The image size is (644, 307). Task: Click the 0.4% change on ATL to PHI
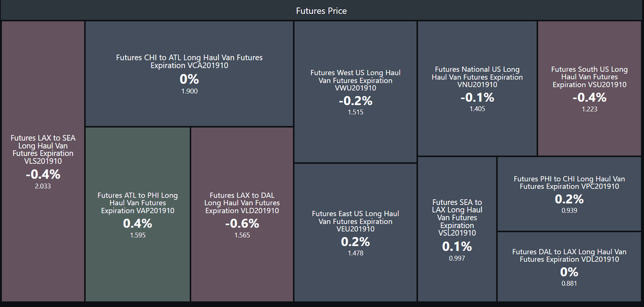click(137, 224)
